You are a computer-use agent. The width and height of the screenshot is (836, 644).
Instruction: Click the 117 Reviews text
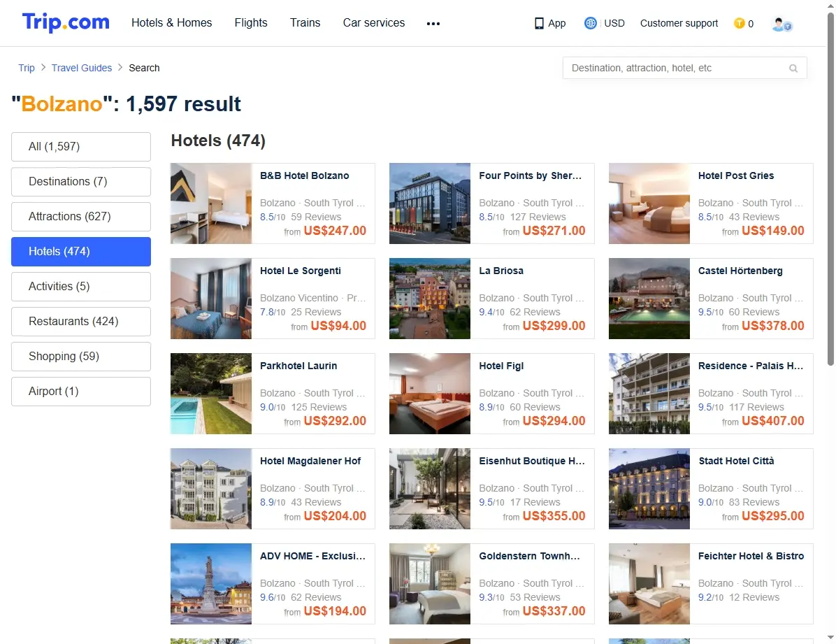tap(756, 406)
